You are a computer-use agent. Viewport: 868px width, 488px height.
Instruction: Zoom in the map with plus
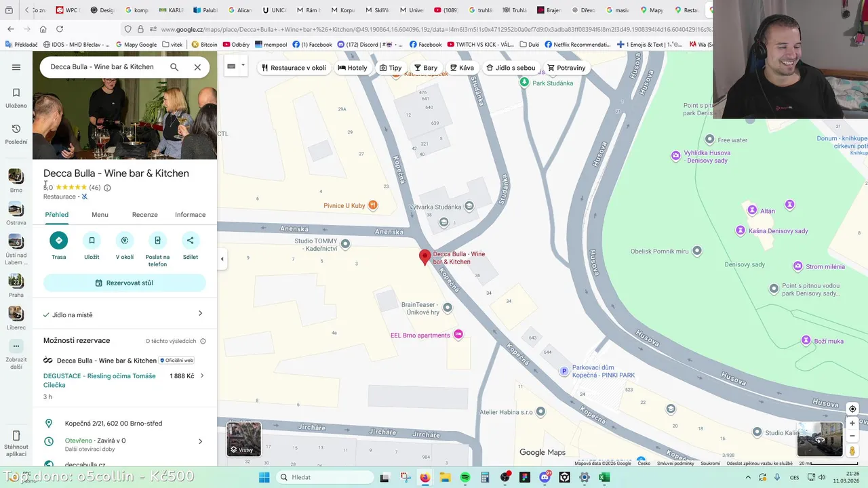coord(852,424)
